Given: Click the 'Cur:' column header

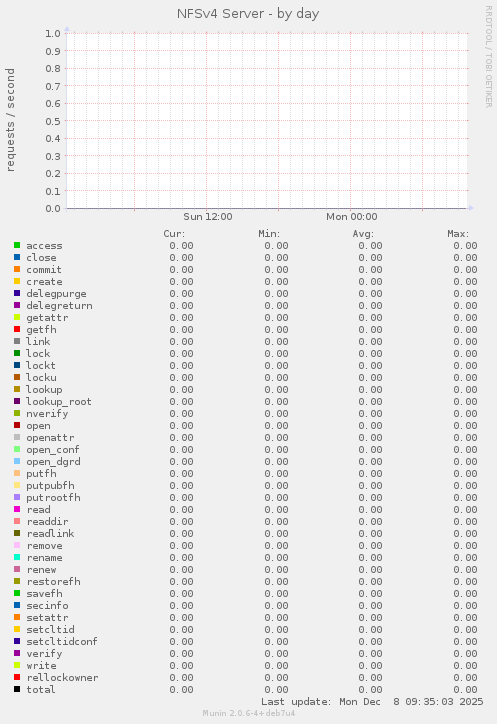Looking at the screenshot, I should click(x=174, y=234).
